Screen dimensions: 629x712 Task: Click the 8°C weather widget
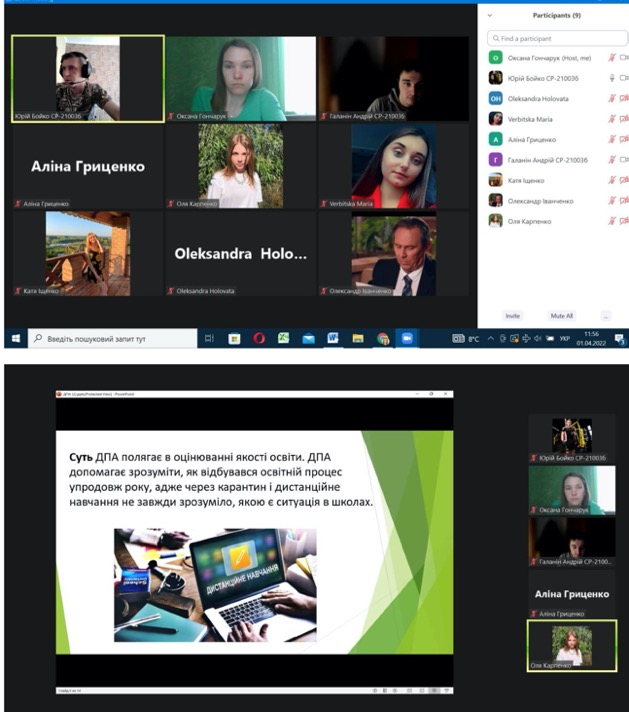coord(466,339)
